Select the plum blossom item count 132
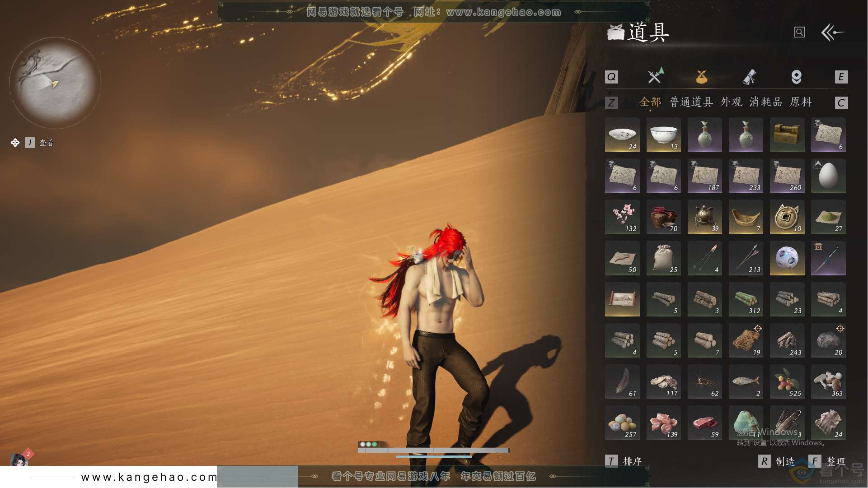This screenshot has height=488, width=868. 622,217
